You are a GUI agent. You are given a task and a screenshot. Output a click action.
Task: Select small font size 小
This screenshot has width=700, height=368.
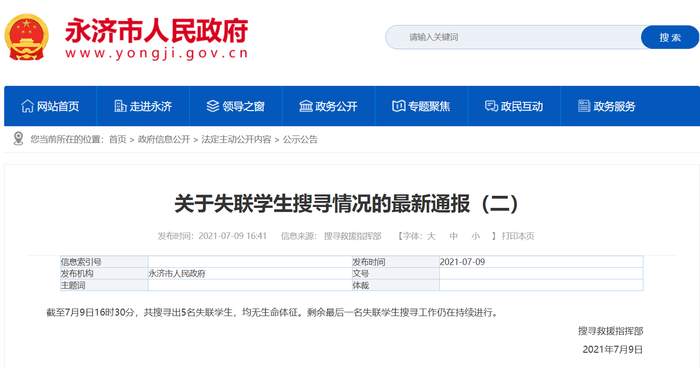476,236
